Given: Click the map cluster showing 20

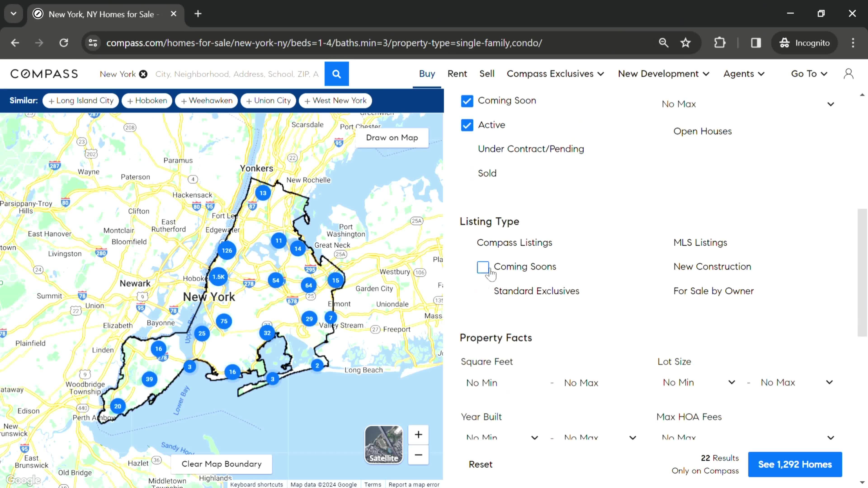Looking at the screenshot, I should click(118, 406).
